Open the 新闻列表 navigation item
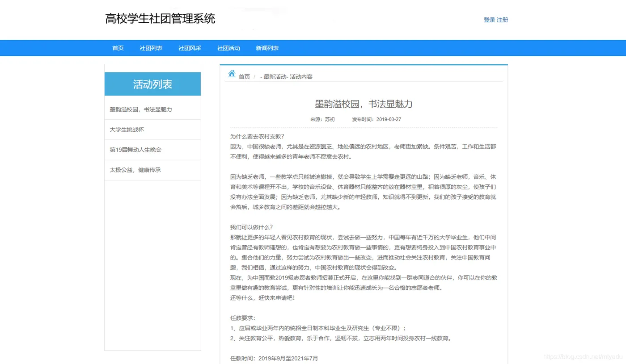This screenshot has height=364, width=626. (267, 48)
